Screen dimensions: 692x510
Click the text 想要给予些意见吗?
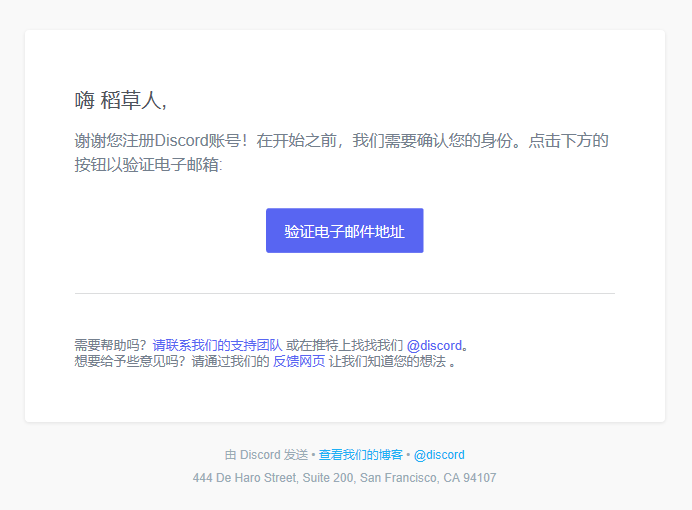(130, 361)
